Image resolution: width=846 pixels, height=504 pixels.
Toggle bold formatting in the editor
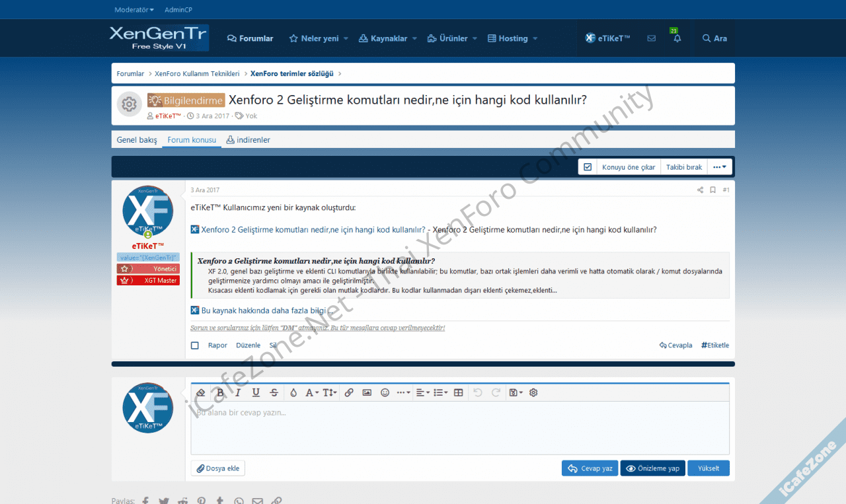coord(221,392)
